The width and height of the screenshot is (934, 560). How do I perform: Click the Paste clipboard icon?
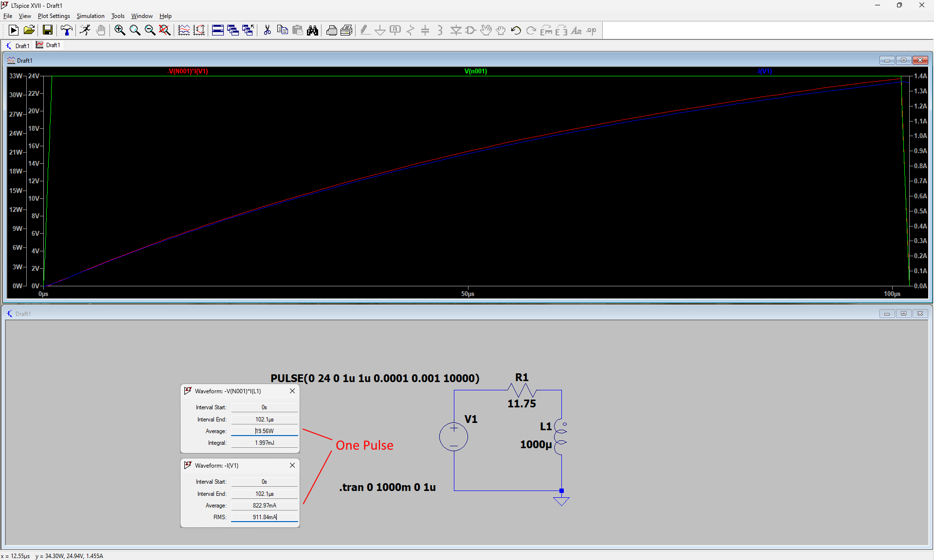pyautogui.click(x=297, y=30)
